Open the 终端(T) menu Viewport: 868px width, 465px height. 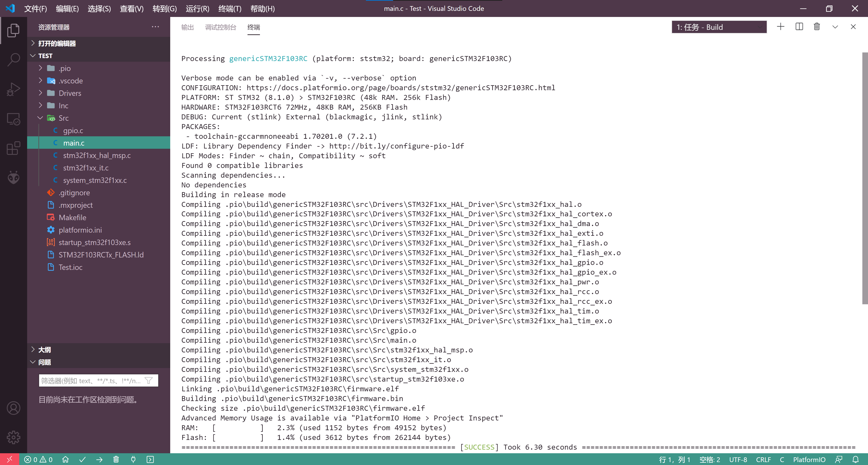pyautogui.click(x=229, y=8)
